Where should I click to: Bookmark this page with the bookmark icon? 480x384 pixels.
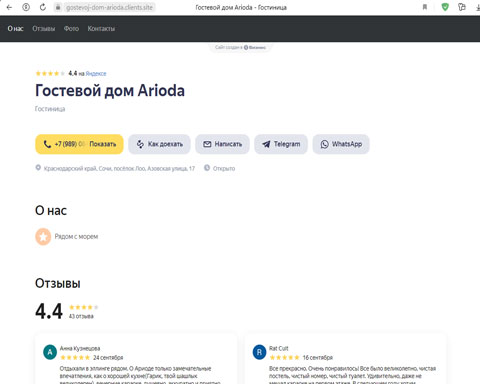[425, 7]
